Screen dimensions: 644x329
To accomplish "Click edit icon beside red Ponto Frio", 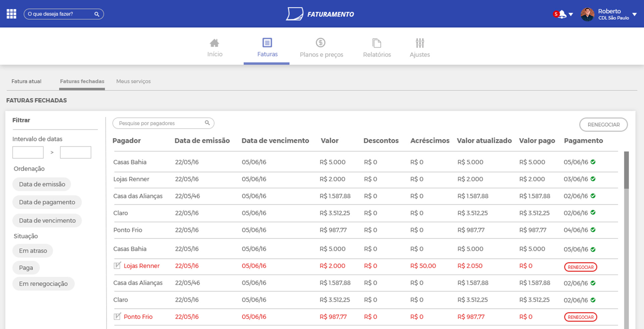I will click(117, 316).
